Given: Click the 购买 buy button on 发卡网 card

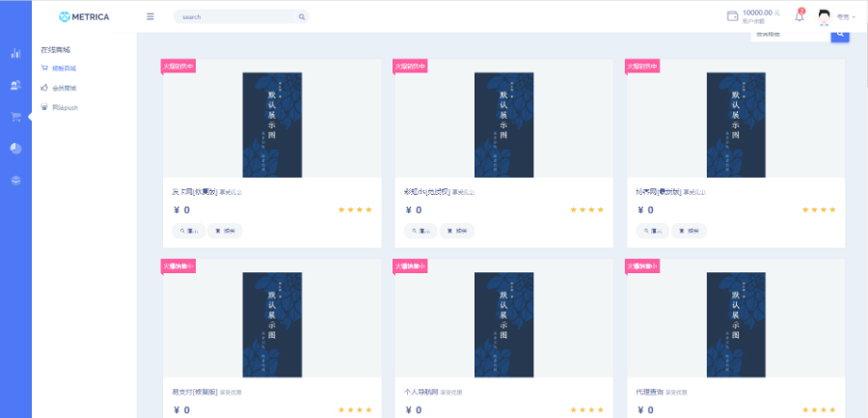Looking at the screenshot, I should 225,231.
